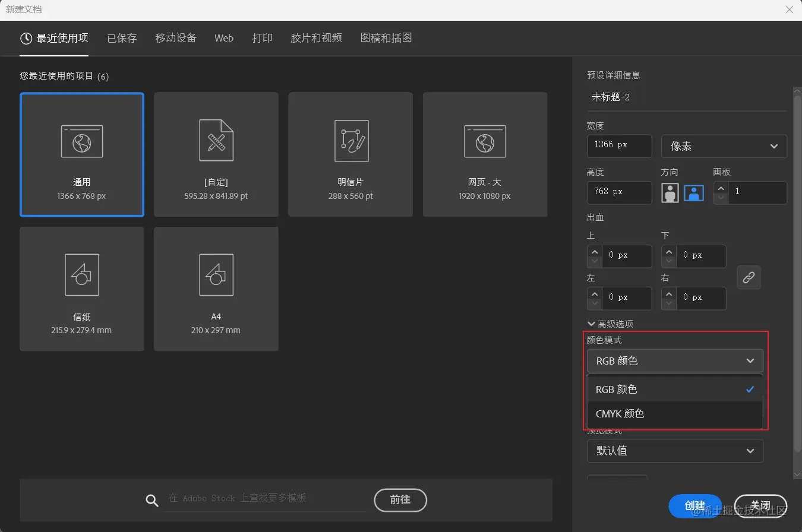The height and width of the screenshot is (532, 802).
Task: Switch to the 打印 tab
Action: click(262, 37)
